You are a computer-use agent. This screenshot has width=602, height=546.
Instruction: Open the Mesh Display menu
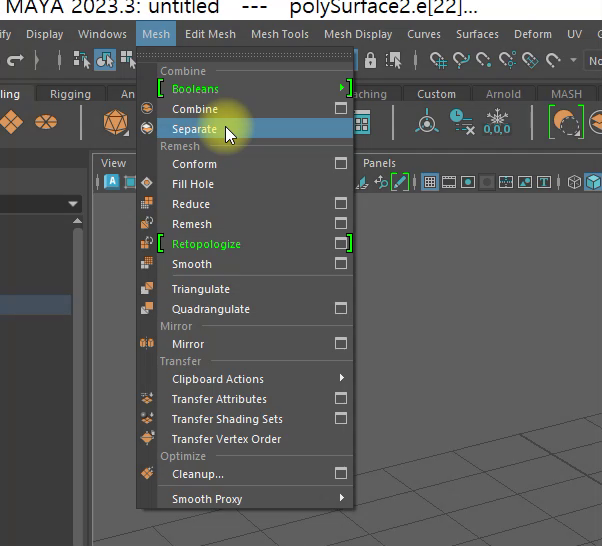(358, 34)
